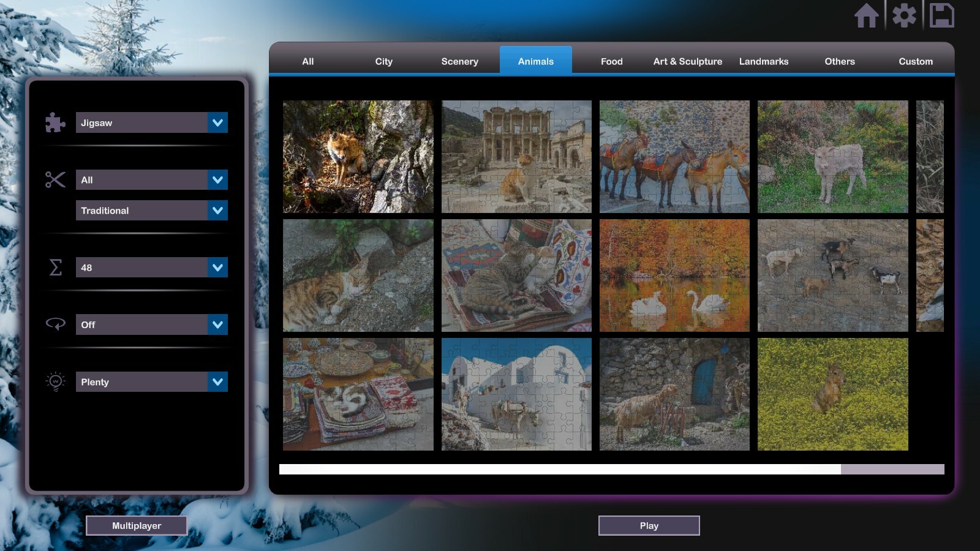Click the save icon
Viewport: 980px width, 551px height.
coord(943,16)
